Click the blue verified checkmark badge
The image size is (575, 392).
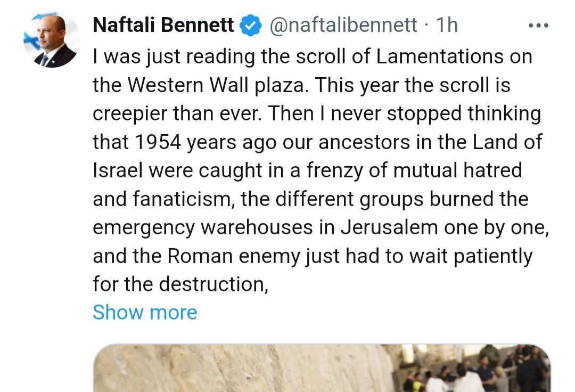(250, 26)
